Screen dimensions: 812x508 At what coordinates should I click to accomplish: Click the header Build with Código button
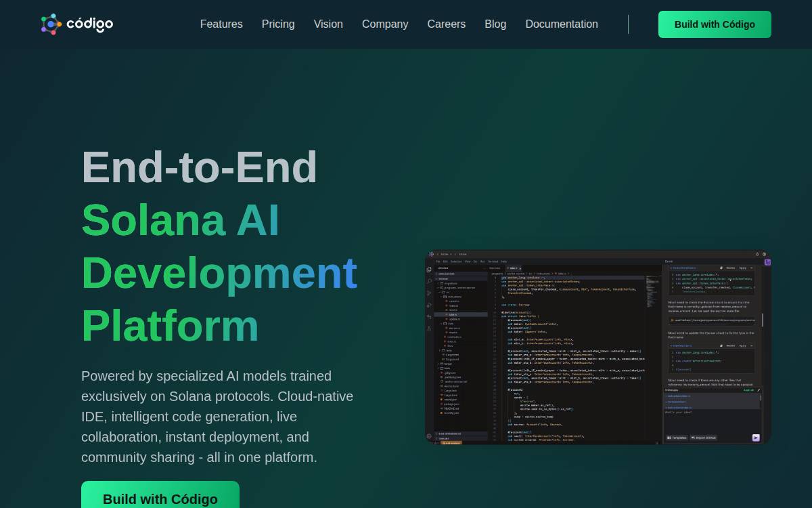pos(715,24)
